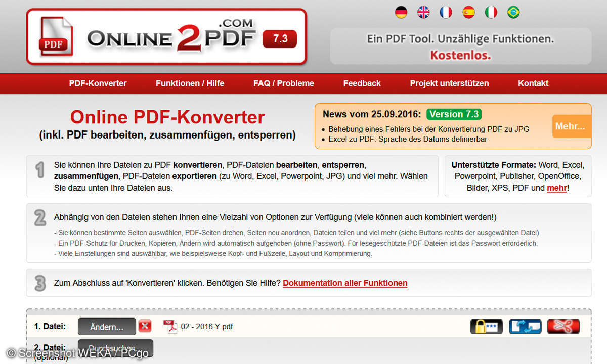Choose the Brazilian flag language
The width and height of the screenshot is (607, 364).
[x=513, y=12]
